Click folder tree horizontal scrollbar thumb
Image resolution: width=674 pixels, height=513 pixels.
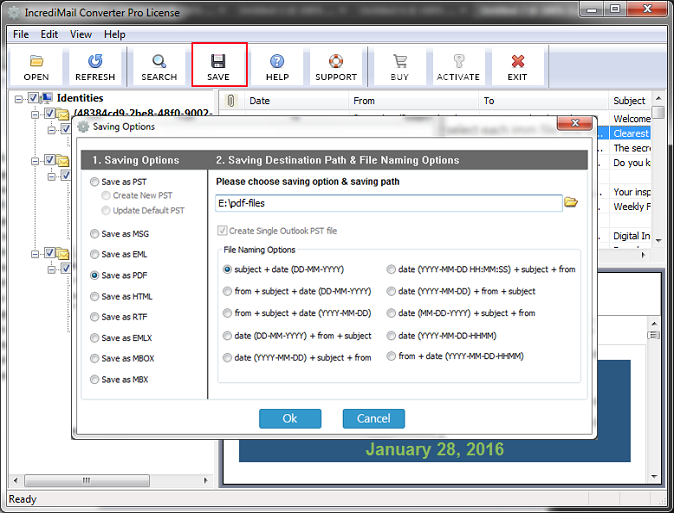tap(87, 480)
